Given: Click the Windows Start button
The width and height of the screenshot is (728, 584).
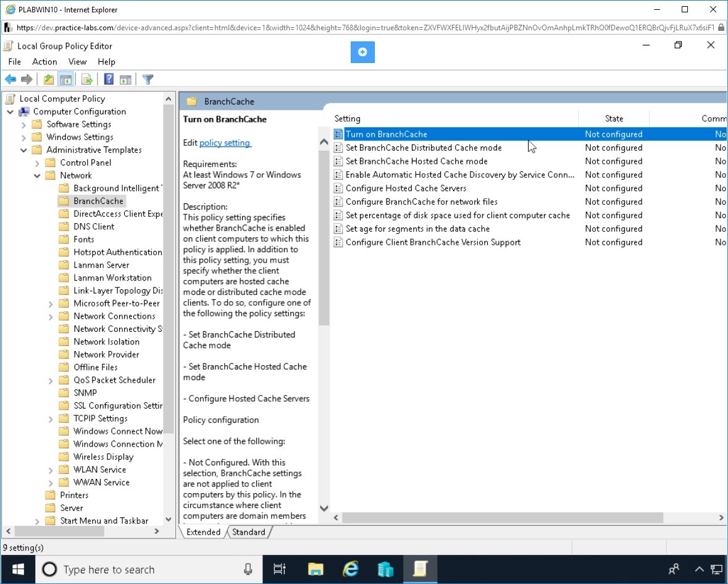Looking at the screenshot, I should [x=18, y=569].
